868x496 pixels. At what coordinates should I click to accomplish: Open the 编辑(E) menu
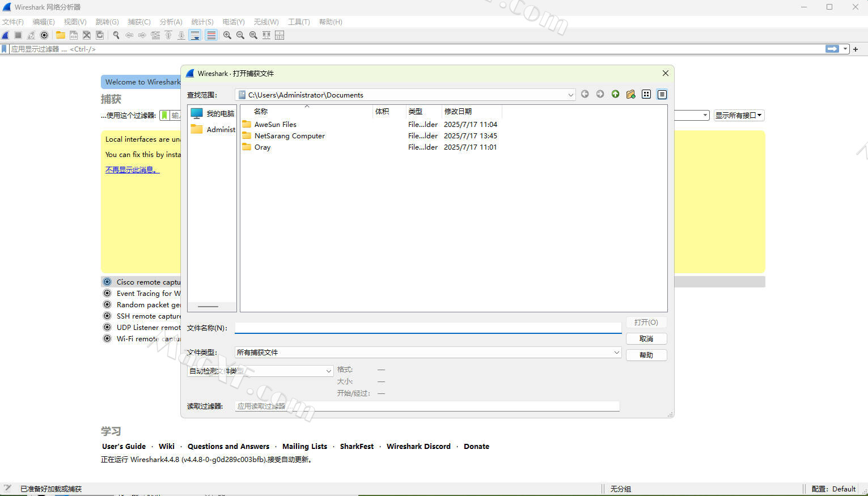click(44, 22)
